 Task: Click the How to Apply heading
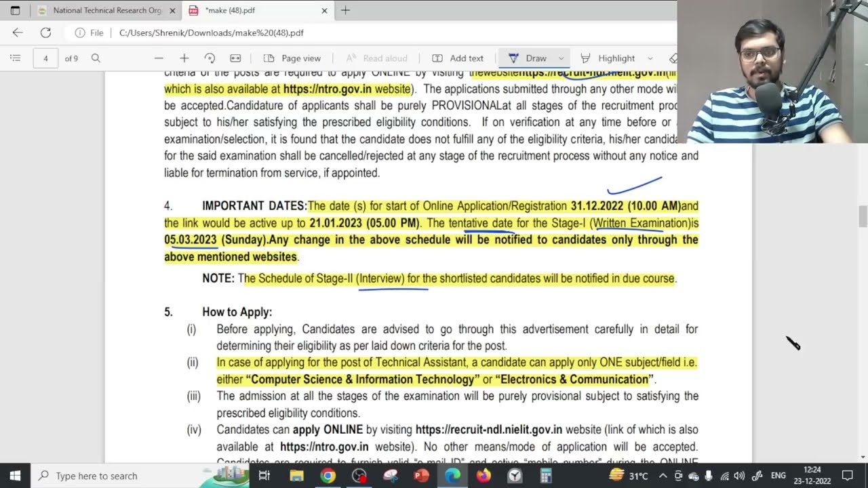pyautogui.click(x=237, y=312)
